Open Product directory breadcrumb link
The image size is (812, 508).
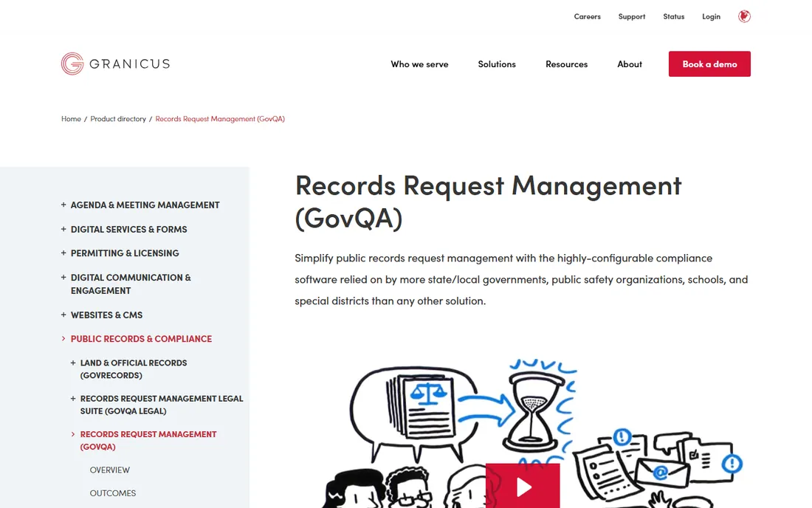pyautogui.click(x=118, y=119)
